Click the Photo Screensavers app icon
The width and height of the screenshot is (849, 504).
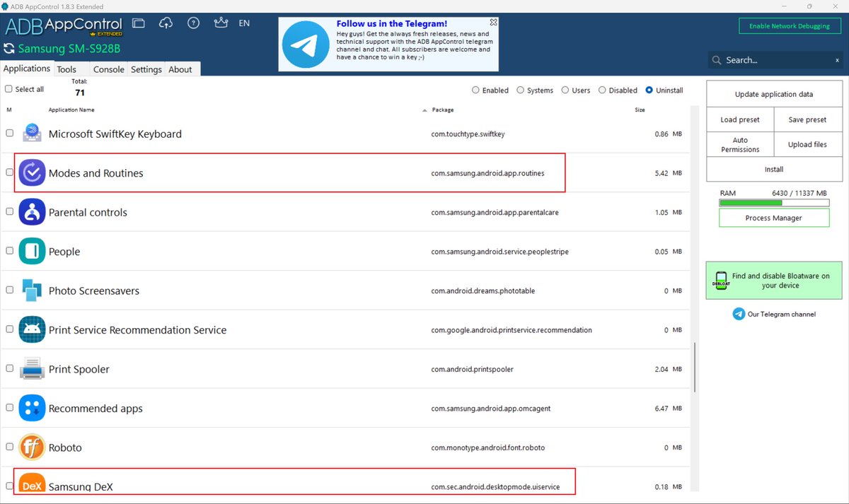click(32, 291)
